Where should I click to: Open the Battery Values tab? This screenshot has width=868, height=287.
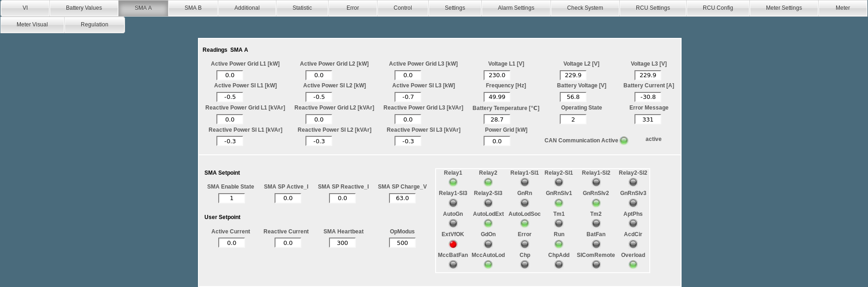point(84,8)
